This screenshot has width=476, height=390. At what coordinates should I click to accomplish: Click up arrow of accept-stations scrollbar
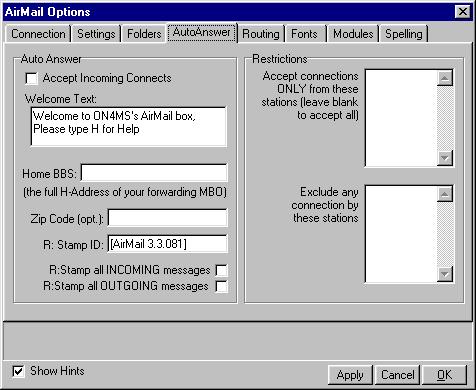tap(445, 78)
